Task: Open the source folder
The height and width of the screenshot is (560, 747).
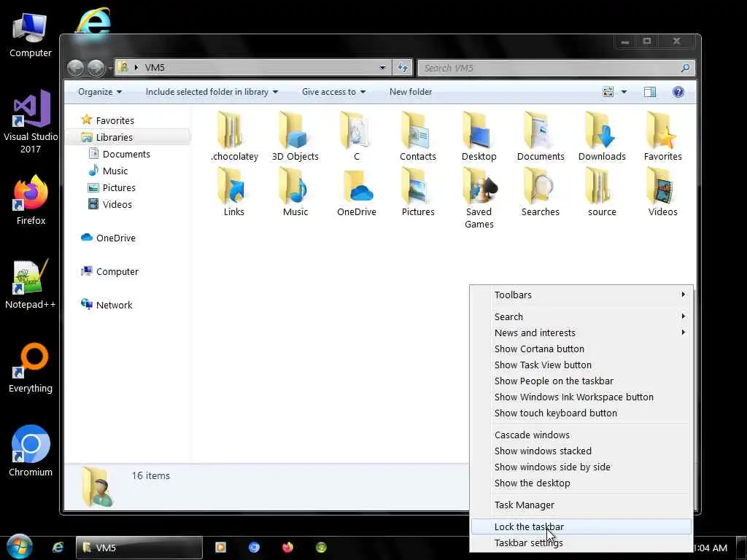Action: (x=602, y=192)
